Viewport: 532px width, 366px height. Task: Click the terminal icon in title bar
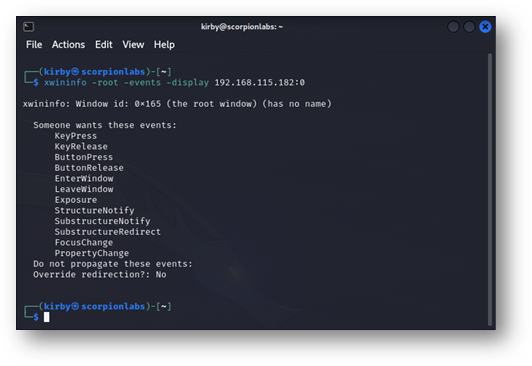tap(28, 27)
